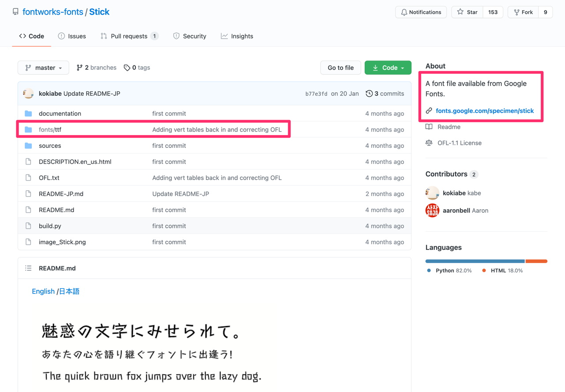Image resolution: width=565 pixels, height=392 pixels.
Task: Open the documentation folder
Action: pos(60,113)
